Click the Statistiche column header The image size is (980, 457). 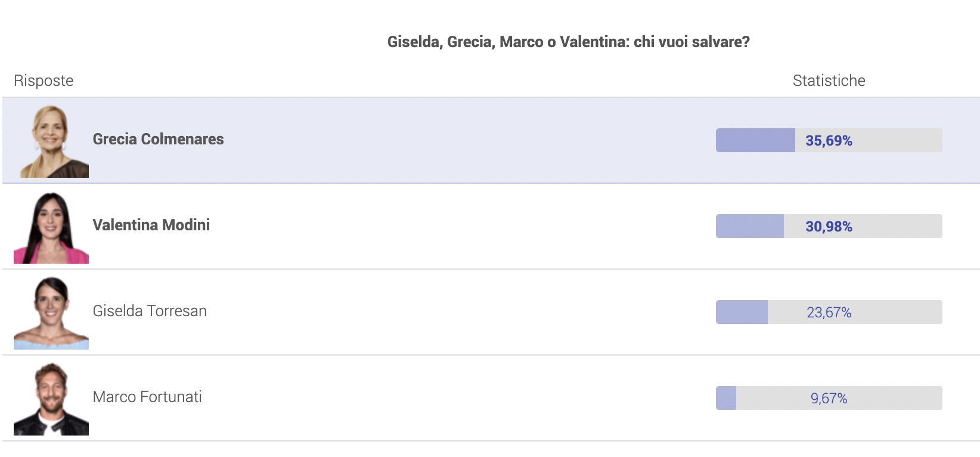(x=829, y=81)
